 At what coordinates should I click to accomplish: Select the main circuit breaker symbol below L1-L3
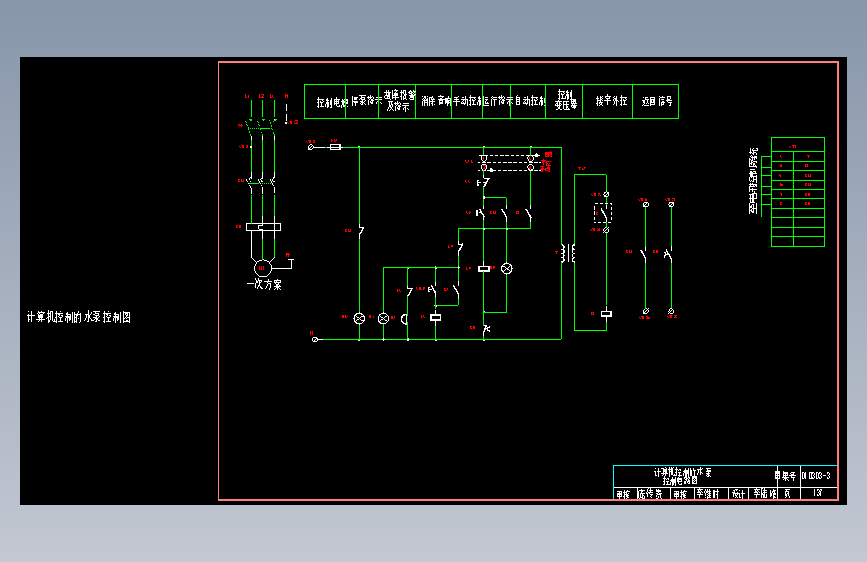(x=263, y=126)
